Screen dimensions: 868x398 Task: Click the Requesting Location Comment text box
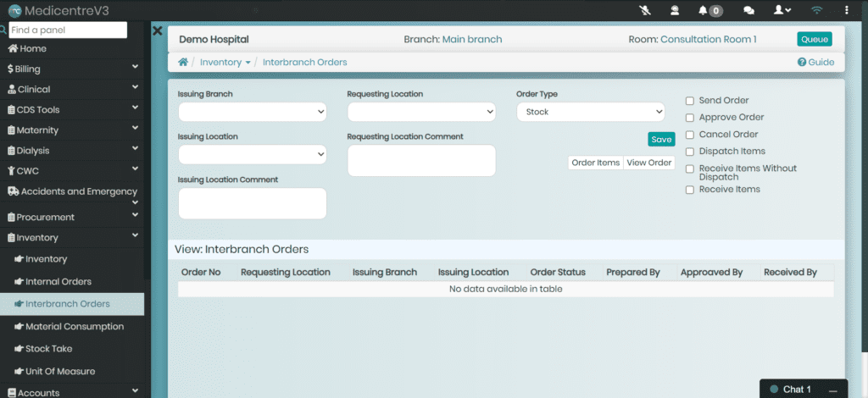(421, 161)
